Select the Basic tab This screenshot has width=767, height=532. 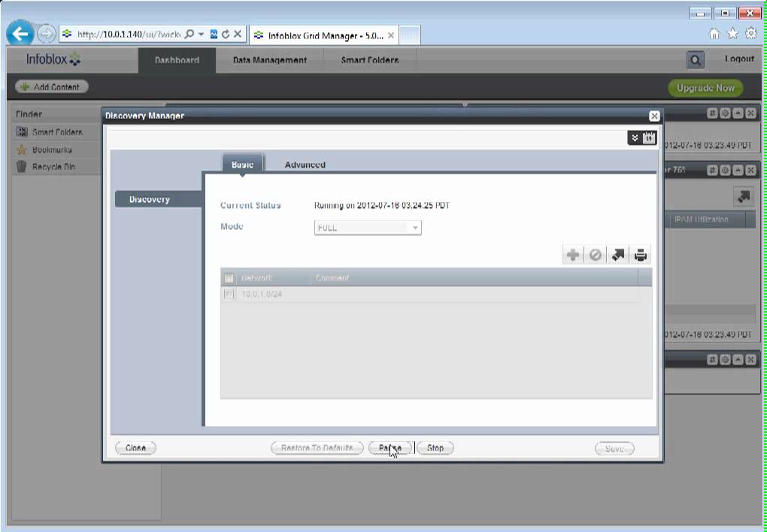[243, 165]
